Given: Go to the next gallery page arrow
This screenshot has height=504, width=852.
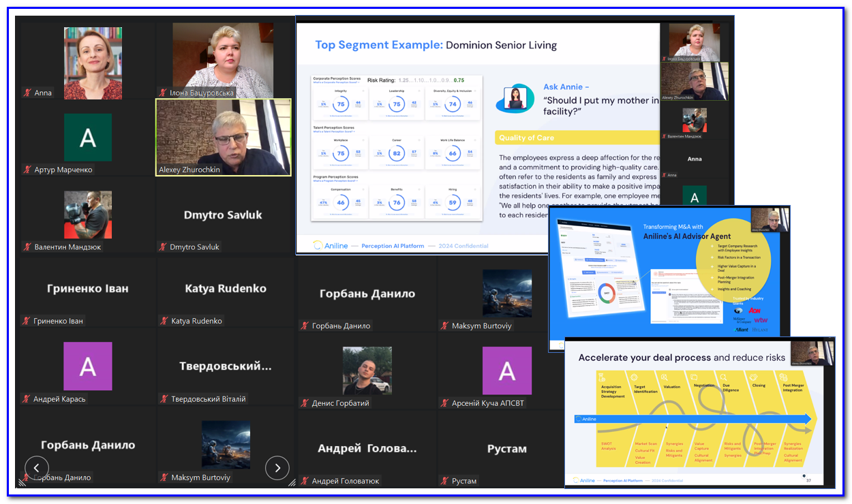Looking at the screenshot, I should point(277,467).
